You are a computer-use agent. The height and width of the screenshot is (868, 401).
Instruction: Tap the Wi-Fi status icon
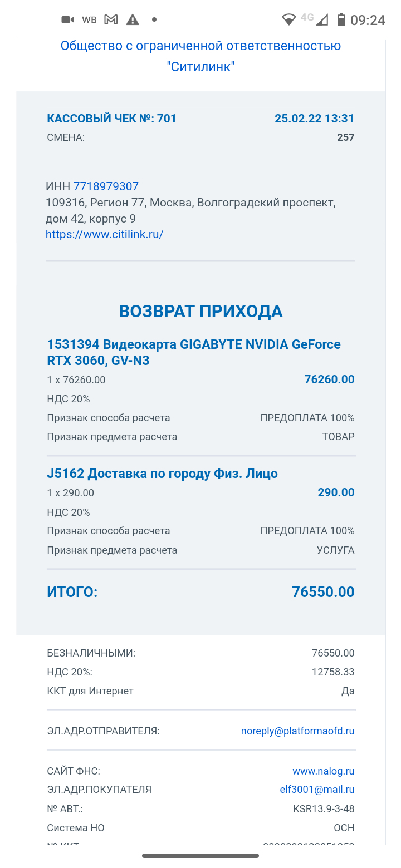[288, 20]
